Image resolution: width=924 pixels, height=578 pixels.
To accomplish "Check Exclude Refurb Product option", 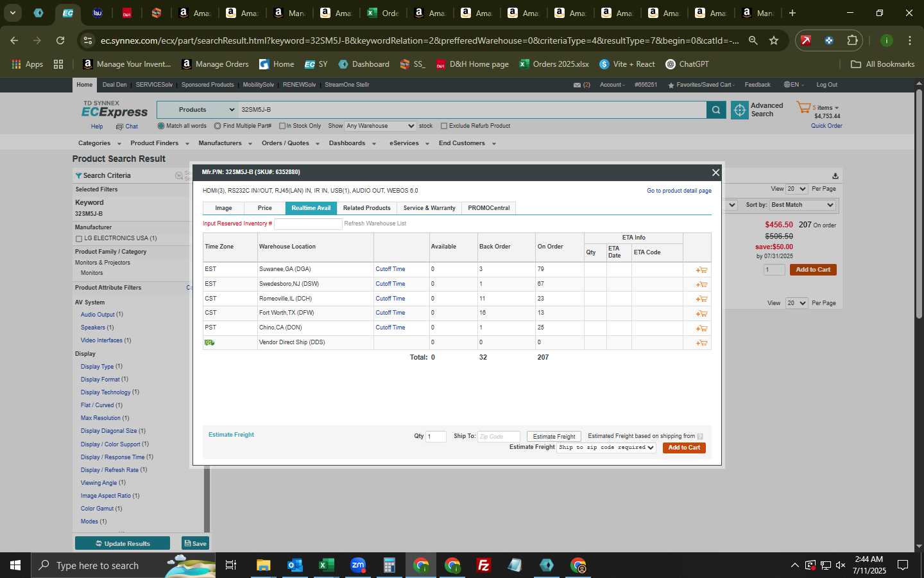I will (x=444, y=126).
